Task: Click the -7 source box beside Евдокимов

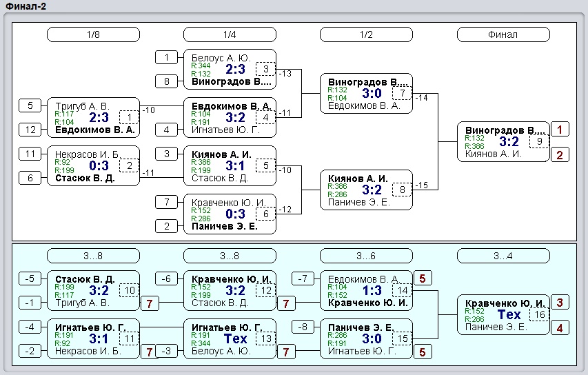Action: point(303,278)
